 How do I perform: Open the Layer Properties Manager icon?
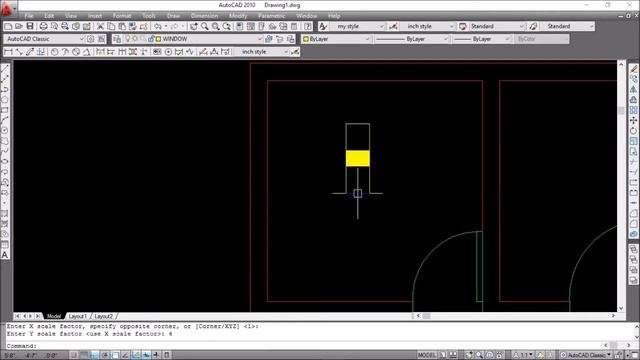[117, 39]
